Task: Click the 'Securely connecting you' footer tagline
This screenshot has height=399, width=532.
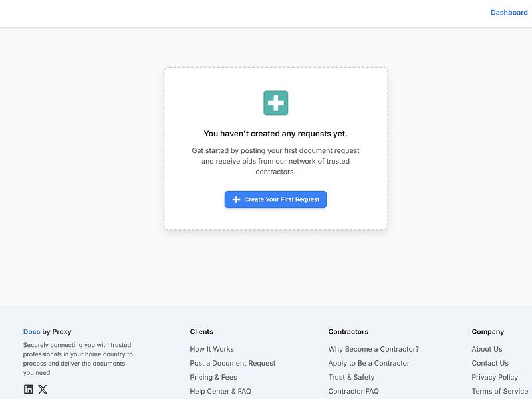Action: point(78,359)
